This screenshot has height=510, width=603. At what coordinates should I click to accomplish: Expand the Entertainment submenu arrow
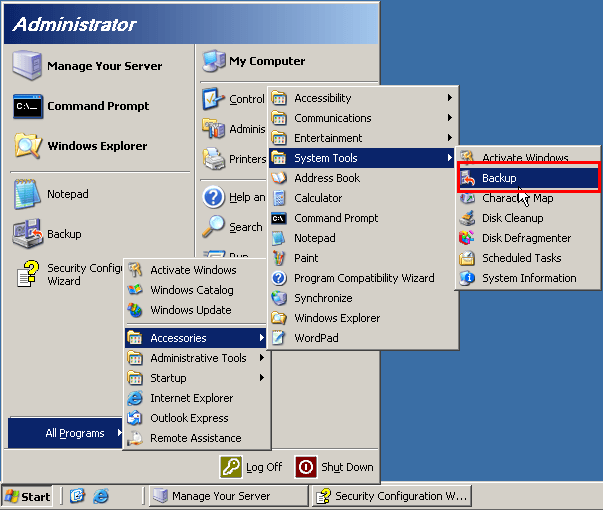[x=450, y=138]
